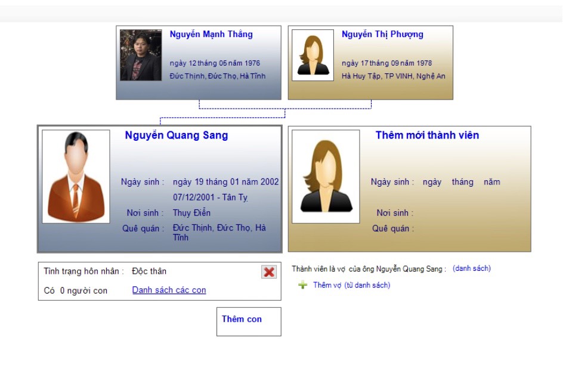Click Thêm vợ (từ danh sách) link
The width and height of the screenshot is (563, 392).
click(351, 285)
